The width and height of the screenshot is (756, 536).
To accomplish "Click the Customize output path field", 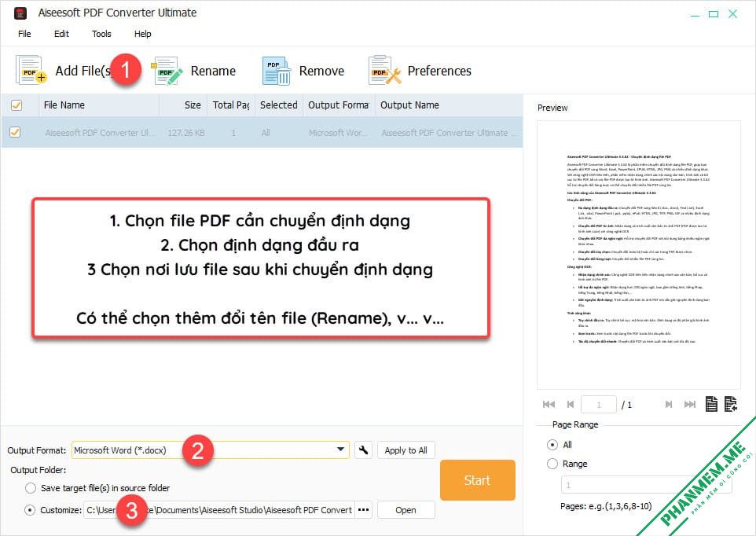I will coord(219,510).
